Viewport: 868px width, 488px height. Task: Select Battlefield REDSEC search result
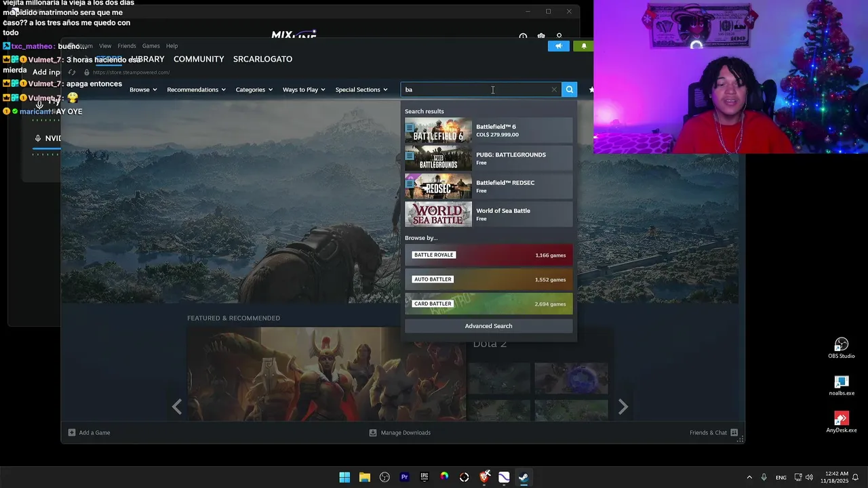pos(489,186)
